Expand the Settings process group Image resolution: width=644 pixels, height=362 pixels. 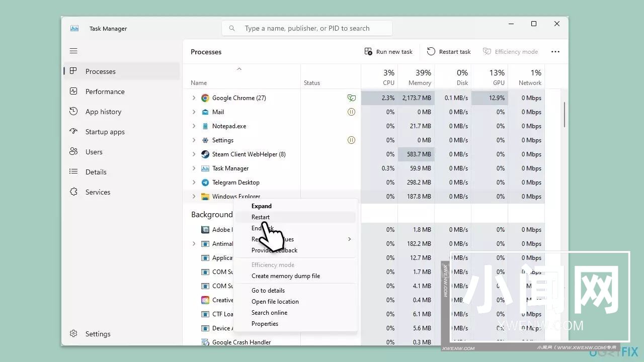pos(194,140)
